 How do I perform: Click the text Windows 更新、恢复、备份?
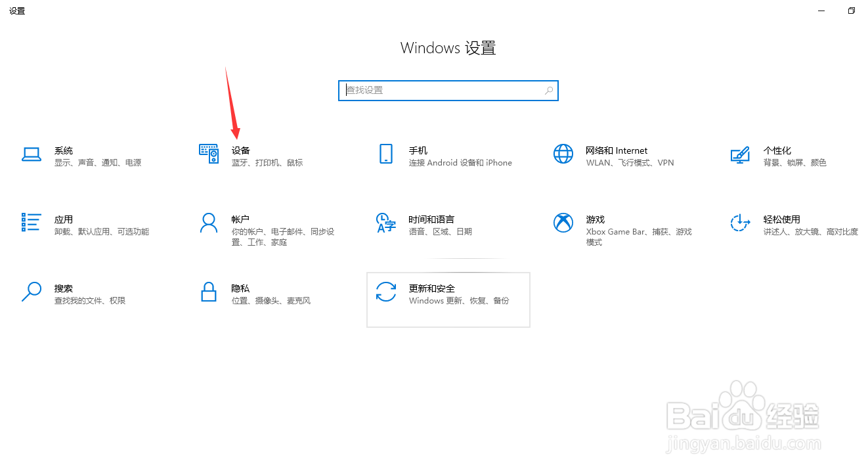coord(459,301)
